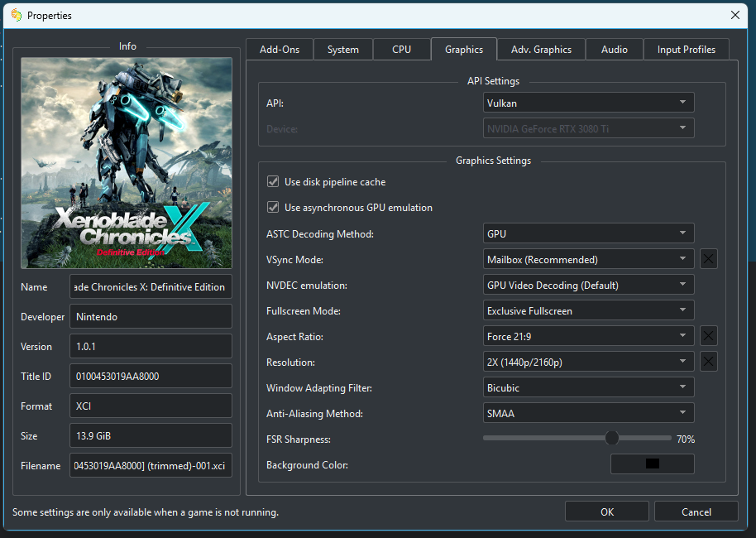Click the Developer field showing Nintendo
756x538 pixels.
[x=151, y=316]
